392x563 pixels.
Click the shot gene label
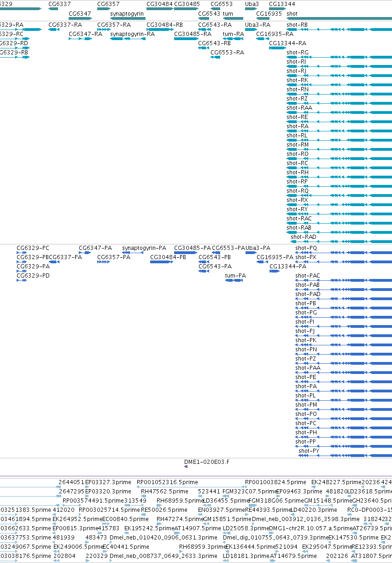(x=292, y=13)
